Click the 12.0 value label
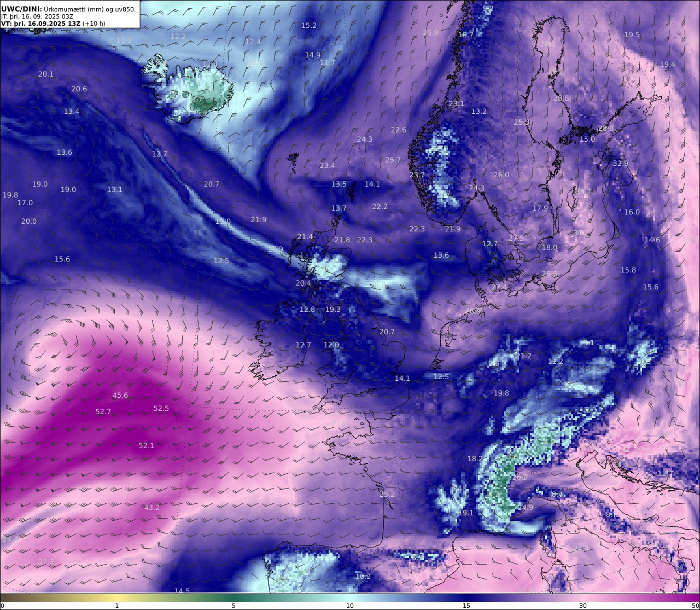 331,345
